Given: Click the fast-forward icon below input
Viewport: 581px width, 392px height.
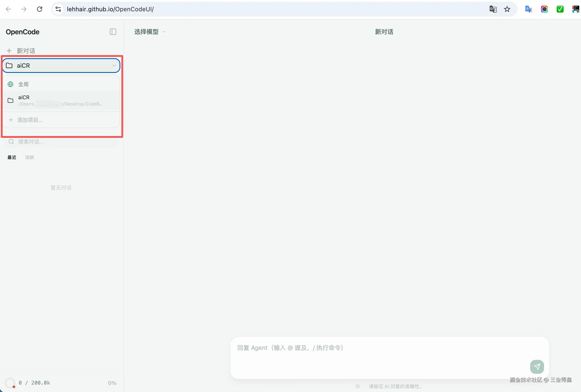Looking at the screenshot, I should tap(358, 386).
